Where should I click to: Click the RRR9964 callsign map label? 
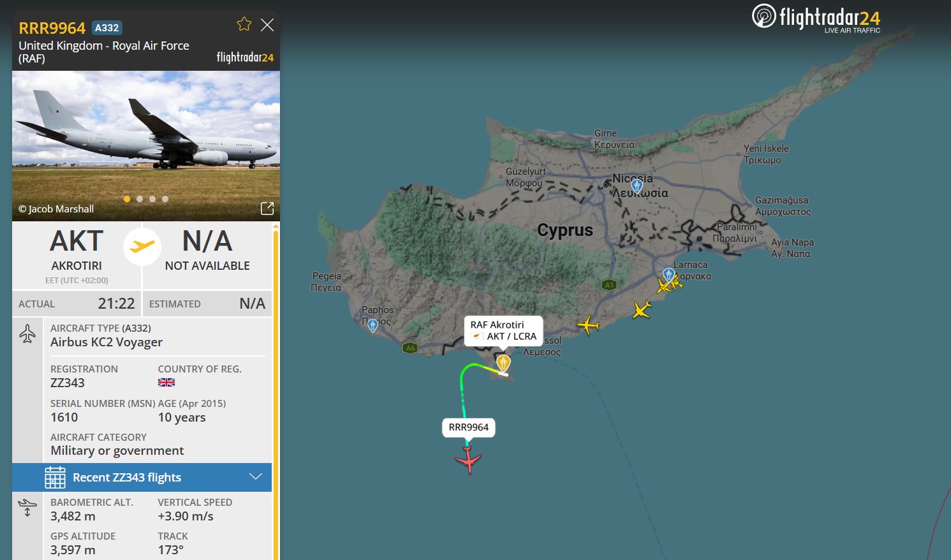click(x=469, y=427)
